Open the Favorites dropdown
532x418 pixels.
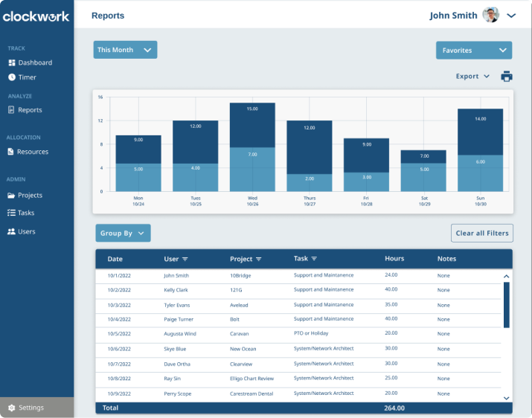pyautogui.click(x=474, y=51)
